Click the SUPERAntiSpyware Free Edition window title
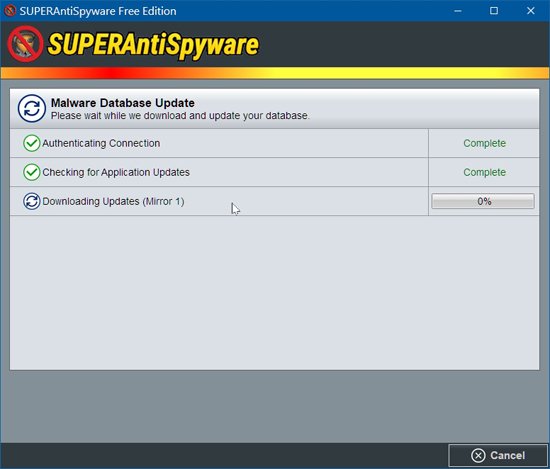 click(x=98, y=11)
